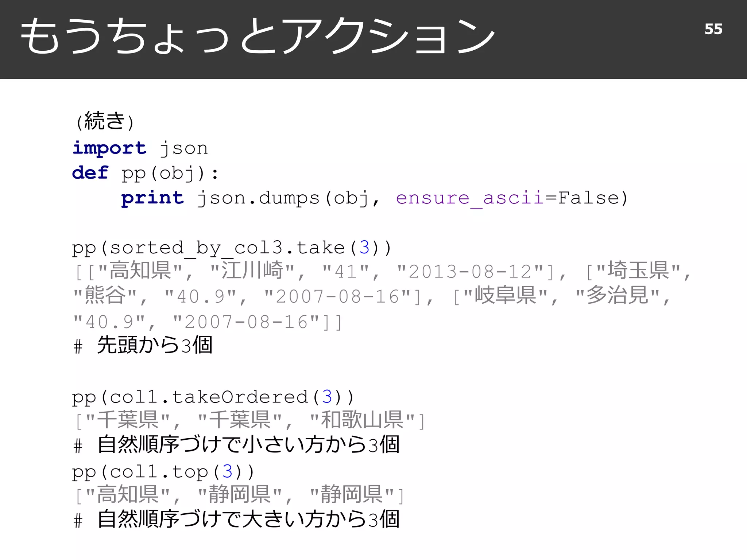Click the output text "熊谷"
This screenshot has height=560, width=747.
point(105,296)
